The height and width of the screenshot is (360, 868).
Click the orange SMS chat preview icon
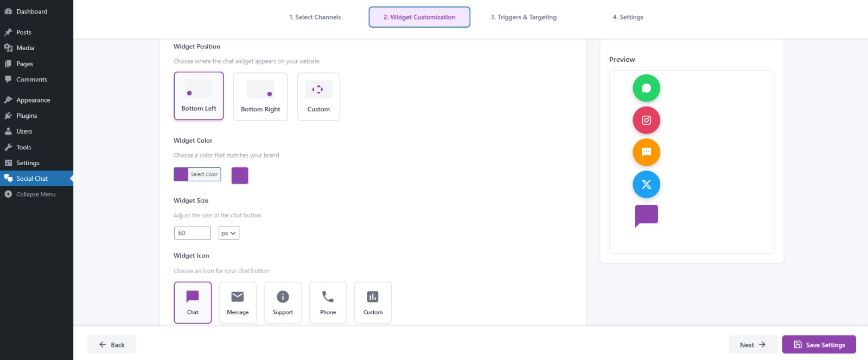646,152
